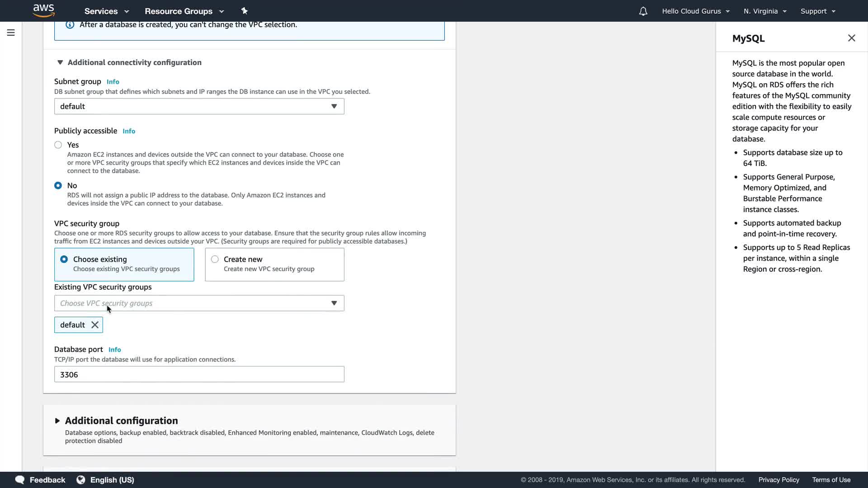Image resolution: width=868 pixels, height=488 pixels.
Task: Click the Feedback speech bubble icon
Action: [x=20, y=480]
